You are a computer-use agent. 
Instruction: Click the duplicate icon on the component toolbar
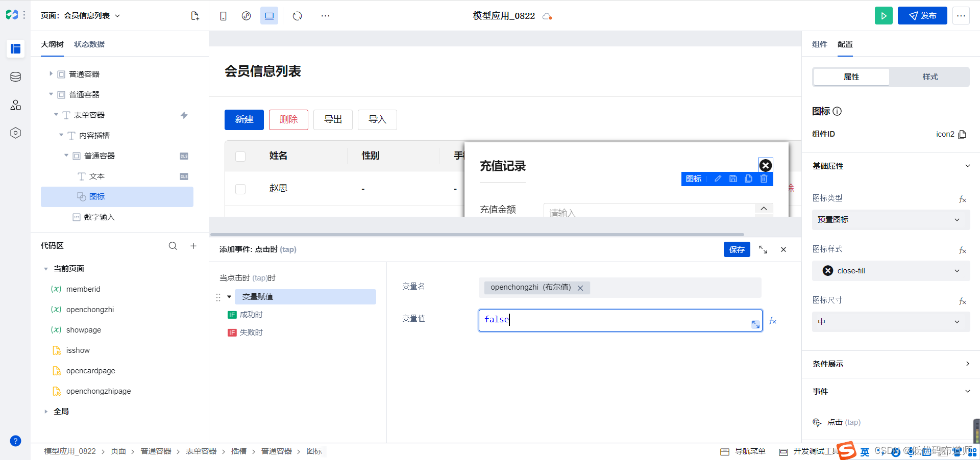[x=748, y=179]
